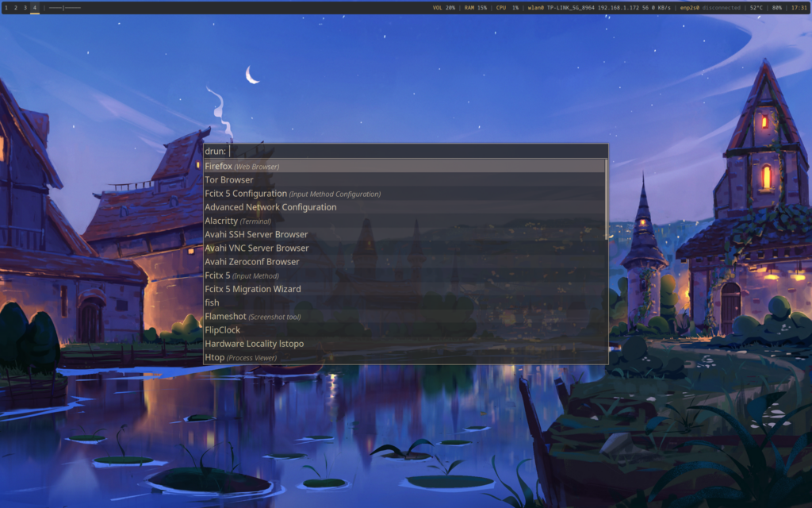Screen dimensions: 812x508
Task: Start Flameshot screenshot tool
Action: pyautogui.click(x=225, y=317)
